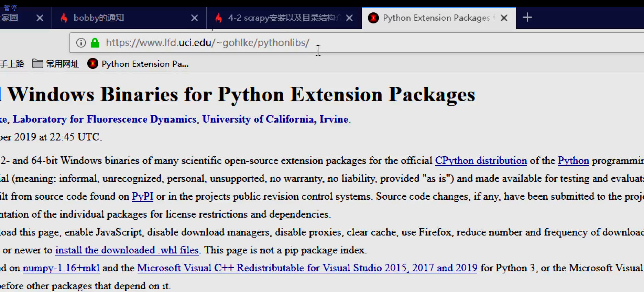Screen dimensions: 644x292
Task: Follow the PyPI link
Action: point(142,196)
